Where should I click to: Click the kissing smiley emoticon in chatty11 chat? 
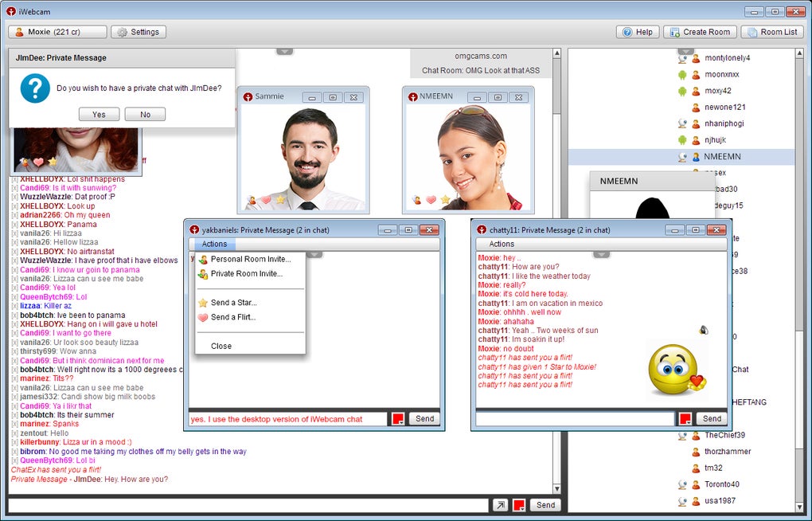pos(675,370)
